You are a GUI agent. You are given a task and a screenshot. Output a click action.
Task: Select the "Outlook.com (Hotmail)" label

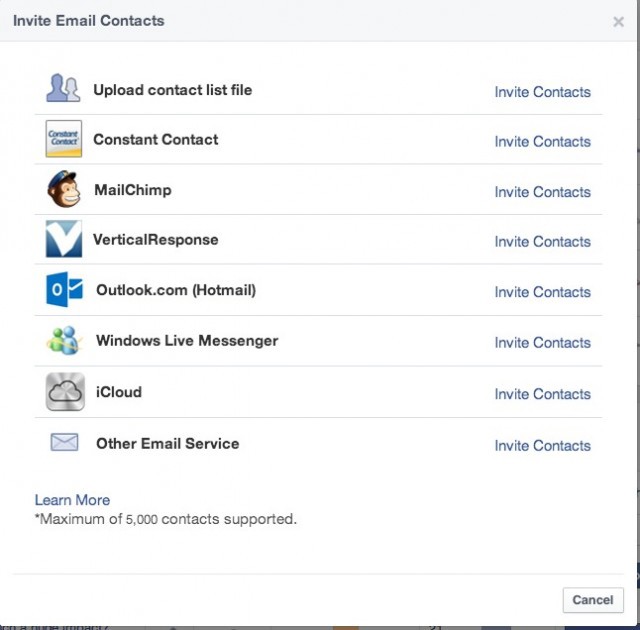(x=176, y=290)
